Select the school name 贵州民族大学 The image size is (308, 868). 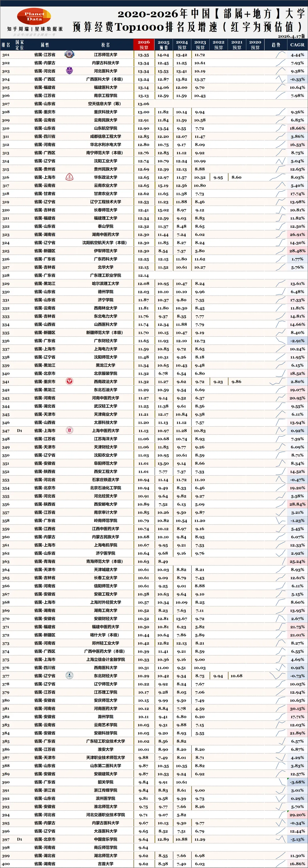[105, 169]
